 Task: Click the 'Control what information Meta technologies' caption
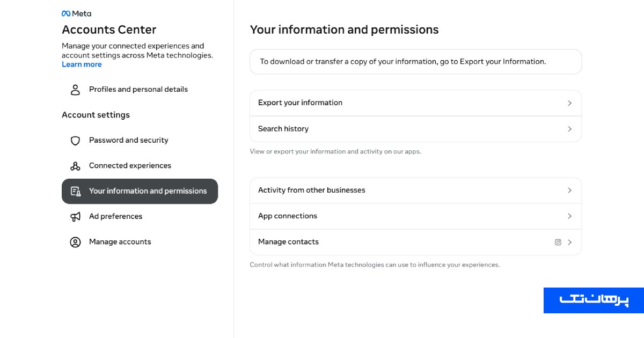point(375,265)
